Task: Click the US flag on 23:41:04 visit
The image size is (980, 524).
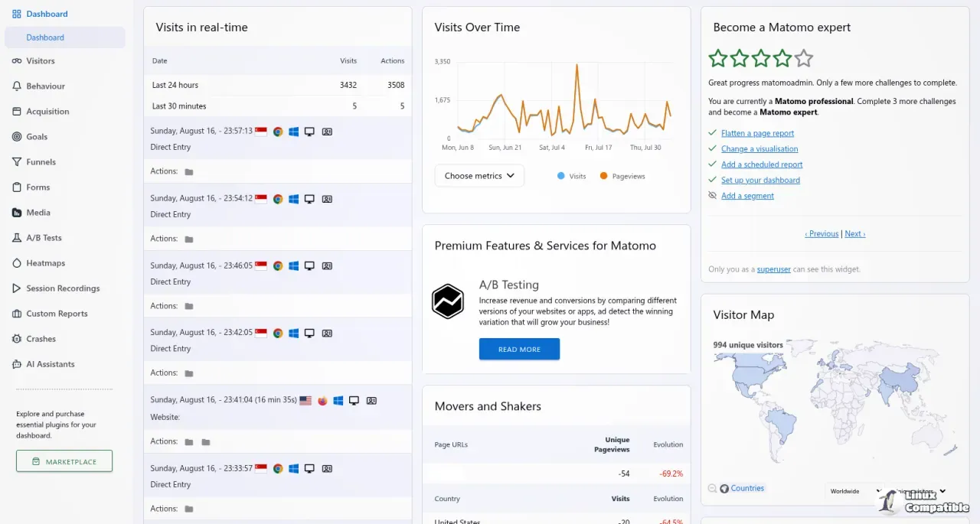Action: pos(305,400)
